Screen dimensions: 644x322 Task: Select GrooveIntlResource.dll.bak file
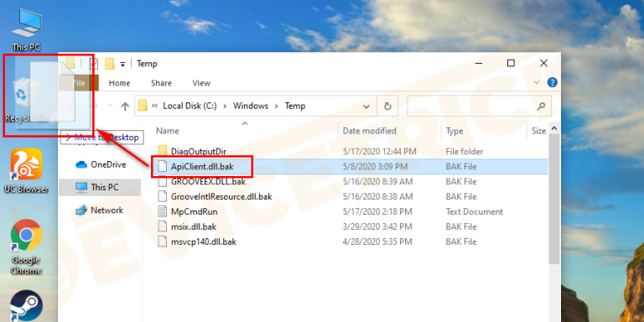221,197
